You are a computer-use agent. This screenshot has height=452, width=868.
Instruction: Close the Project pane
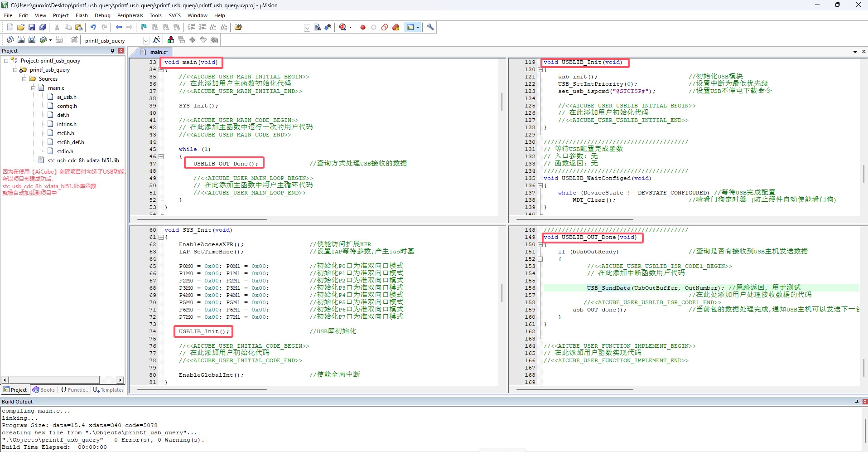121,51
